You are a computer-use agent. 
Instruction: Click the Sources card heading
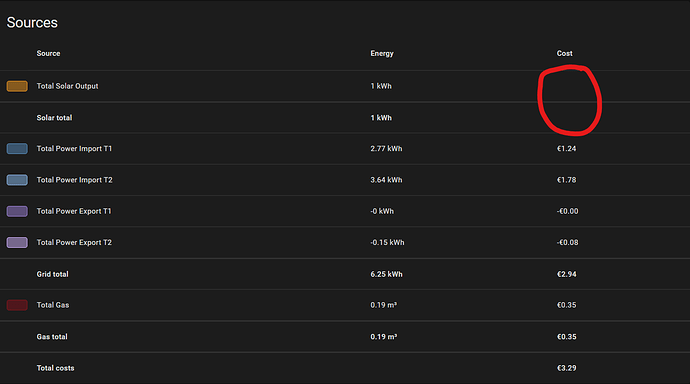[x=32, y=22]
